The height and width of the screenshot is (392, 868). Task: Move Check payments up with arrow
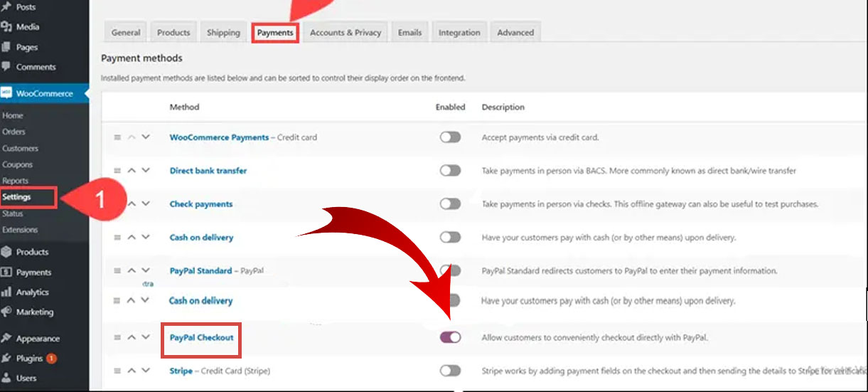tap(132, 204)
